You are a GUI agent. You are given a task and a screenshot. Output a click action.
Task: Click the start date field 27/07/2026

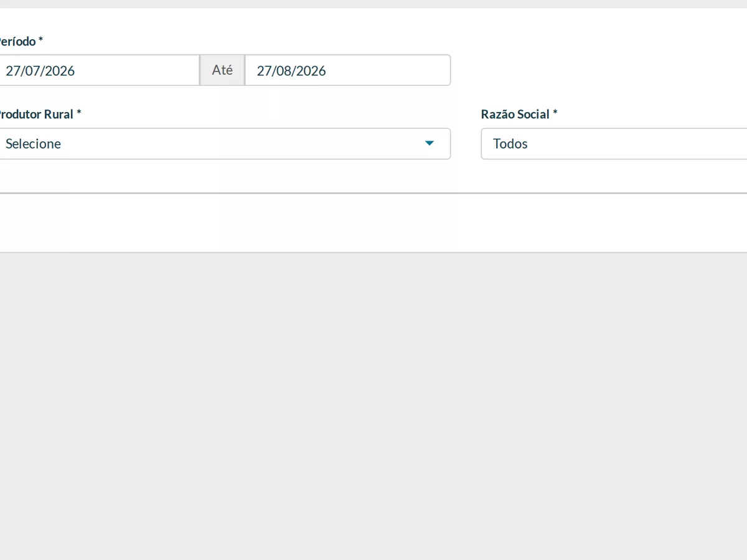pos(98,70)
